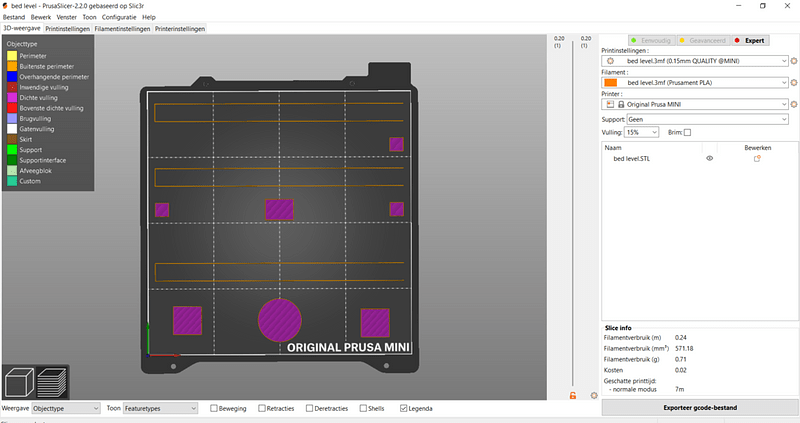Click Gatenvulling legend label
This screenshot has height=423, width=800.
coord(37,129)
